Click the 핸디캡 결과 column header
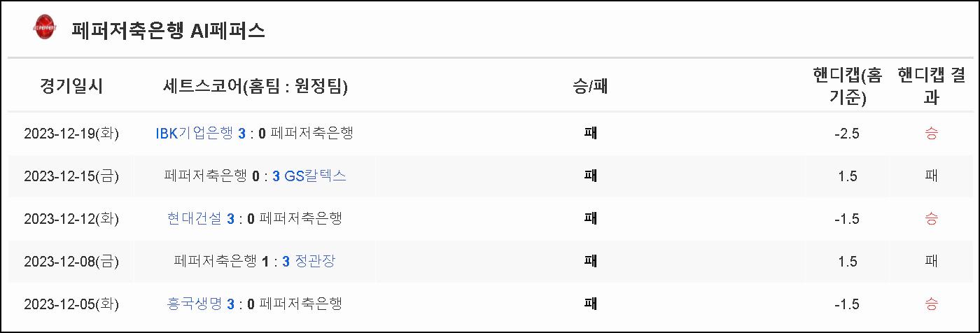Screen dimensions: 980x333 pos(931,86)
